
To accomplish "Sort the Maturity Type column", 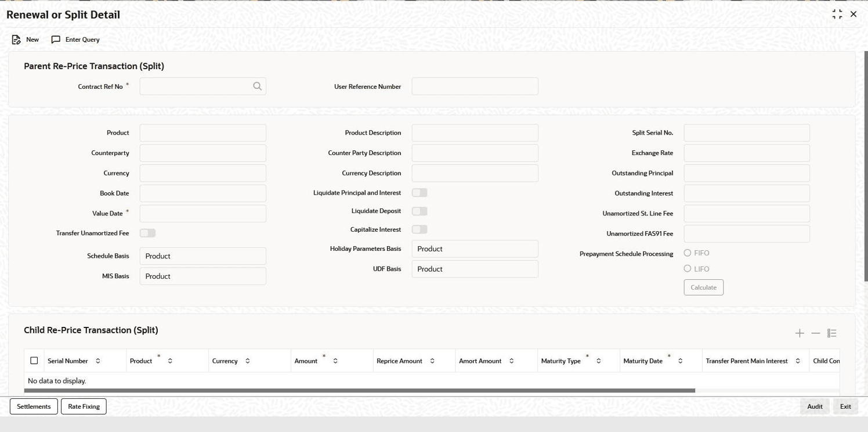I will tap(599, 361).
